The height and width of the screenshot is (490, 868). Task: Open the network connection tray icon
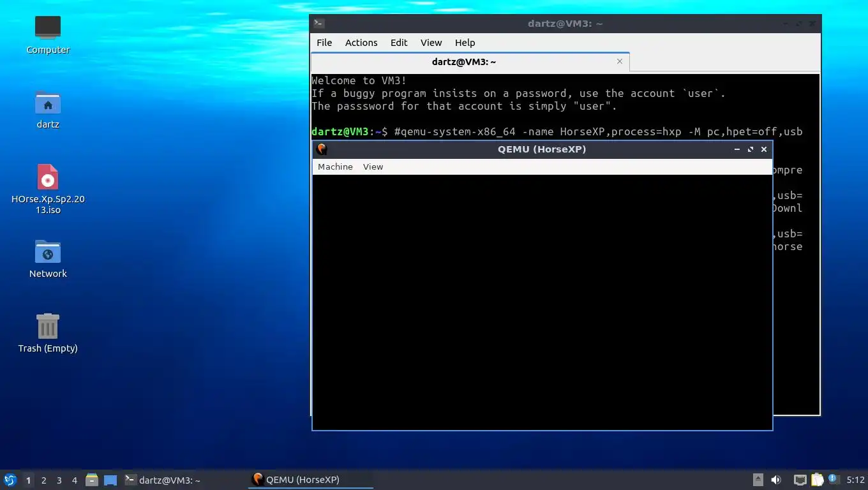(x=800, y=480)
